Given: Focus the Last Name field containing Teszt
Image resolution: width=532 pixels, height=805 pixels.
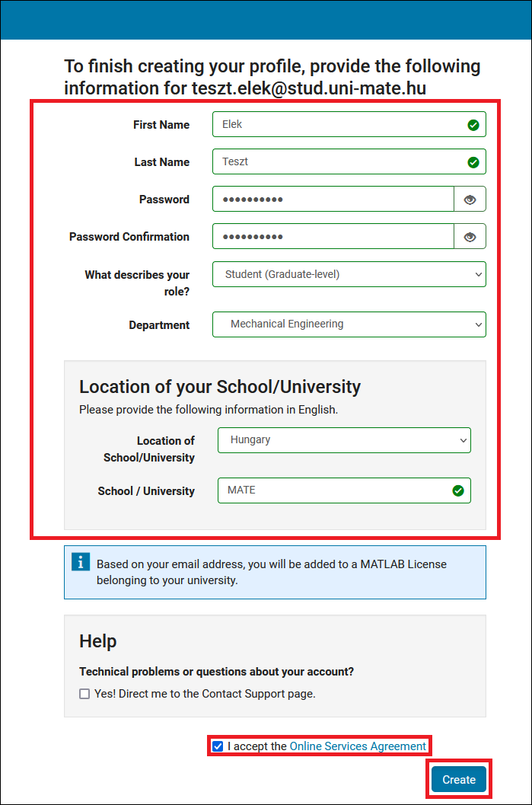Looking at the screenshot, I should pyautogui.click(x=335, y=162).
